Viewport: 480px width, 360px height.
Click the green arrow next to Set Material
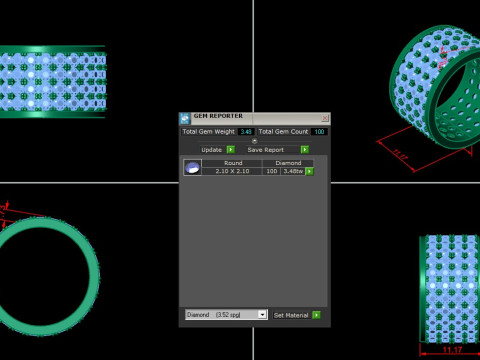pos(316,315)
